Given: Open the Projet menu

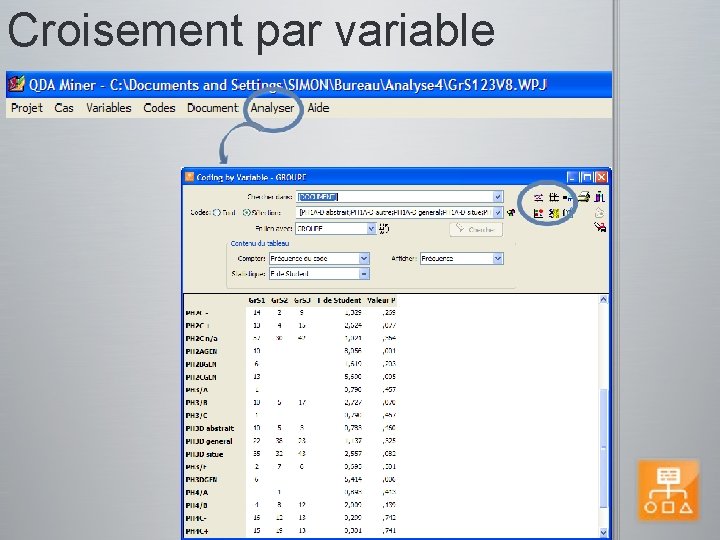Looking at the screenshot, I should click(x=27, y=108).
